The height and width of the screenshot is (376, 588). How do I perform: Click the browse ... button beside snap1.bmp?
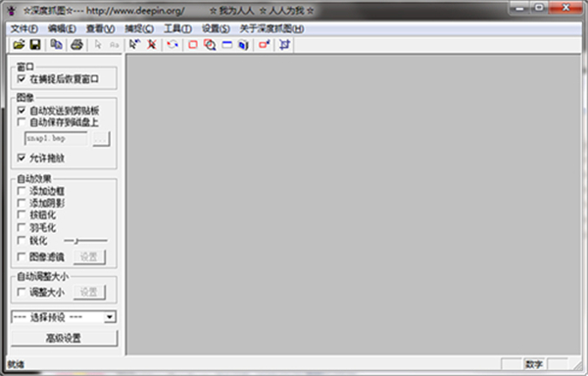101,139
